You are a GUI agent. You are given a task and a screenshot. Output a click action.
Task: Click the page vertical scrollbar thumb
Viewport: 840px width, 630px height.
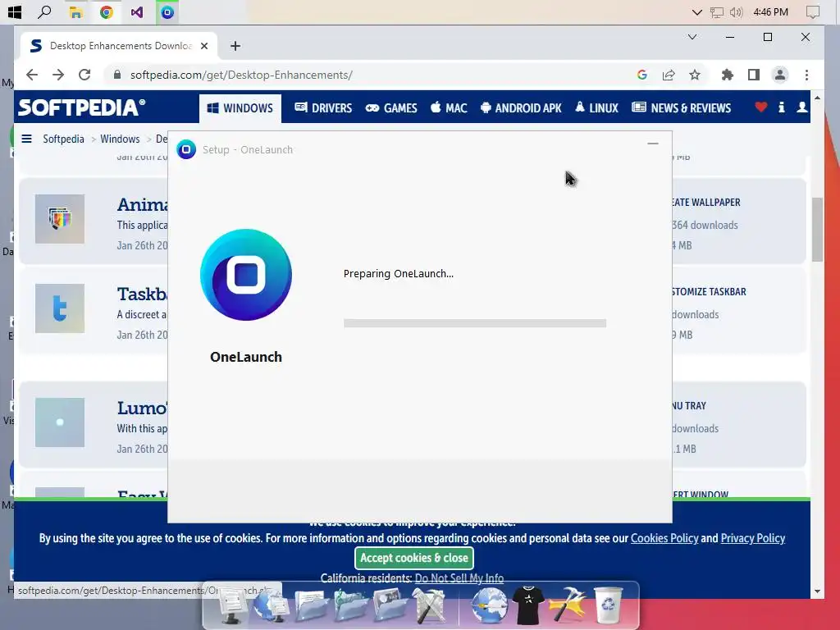point(817,230)
